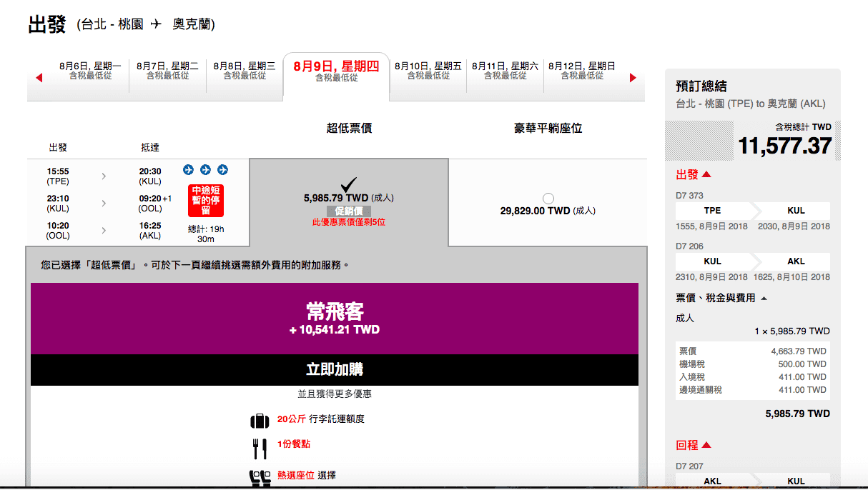This screenshot has height=490, width=868.
Task: Click the 此優惠票價僅剩5位 warning text
Action: pos(349,222)
